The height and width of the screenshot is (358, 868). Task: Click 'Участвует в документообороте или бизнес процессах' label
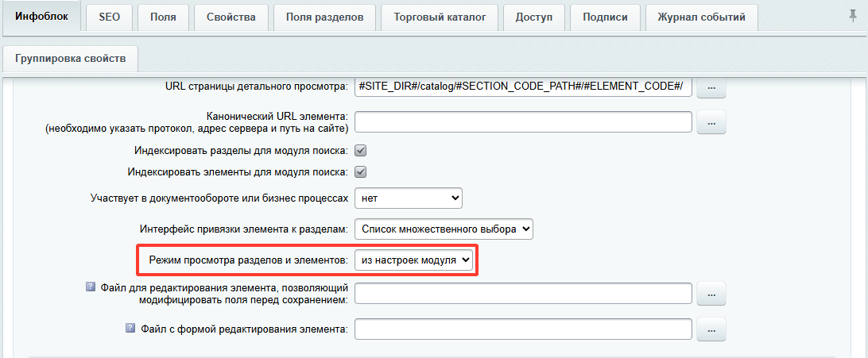click(x=219, y=198)
